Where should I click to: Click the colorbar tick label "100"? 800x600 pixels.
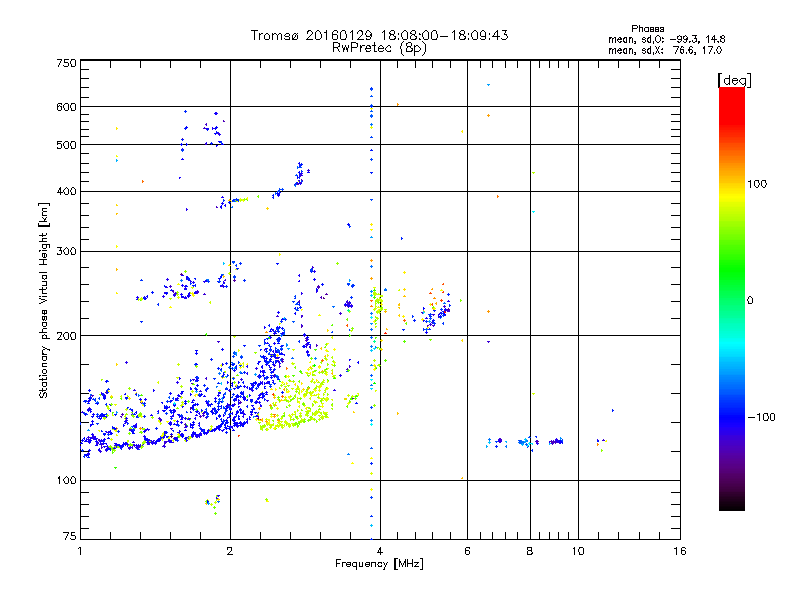(757, 184)
